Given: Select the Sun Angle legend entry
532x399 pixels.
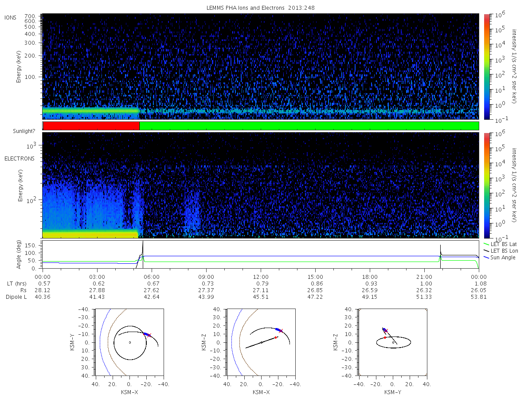Looking at the screenshot, I should [x=503, y=258].
